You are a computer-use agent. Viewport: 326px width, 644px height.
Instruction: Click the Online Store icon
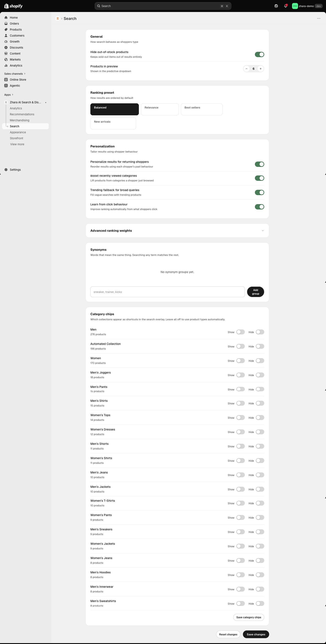pyautogui.click(x=6, y=80)
